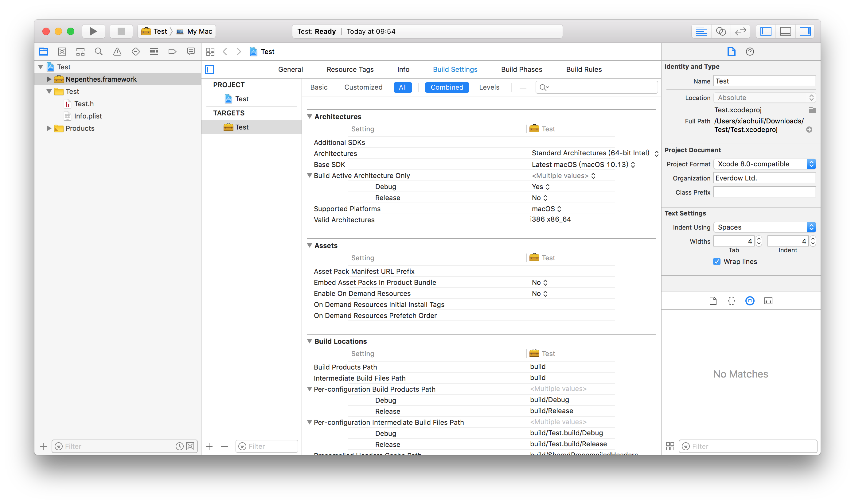Screen dimensions: 855x504
Task: Collapse the Build Locations section
Action: (x=310, y=341)
